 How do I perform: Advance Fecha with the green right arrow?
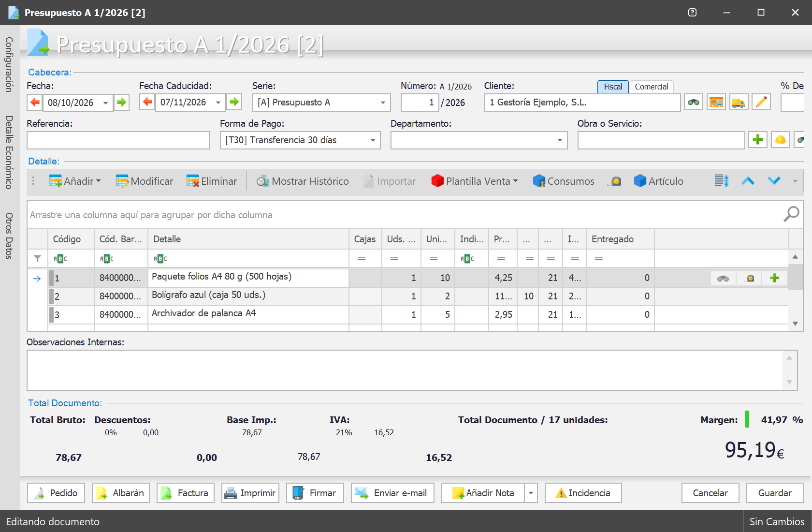click(x=121, y=102)
